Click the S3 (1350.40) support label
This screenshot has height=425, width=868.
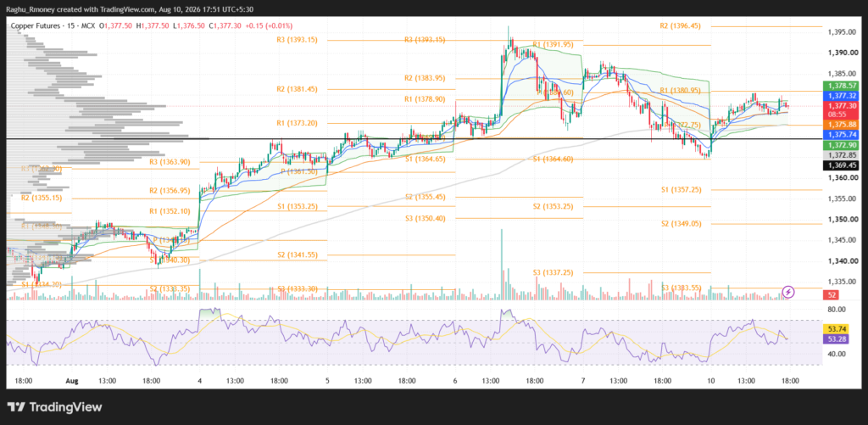coord(426,218)
